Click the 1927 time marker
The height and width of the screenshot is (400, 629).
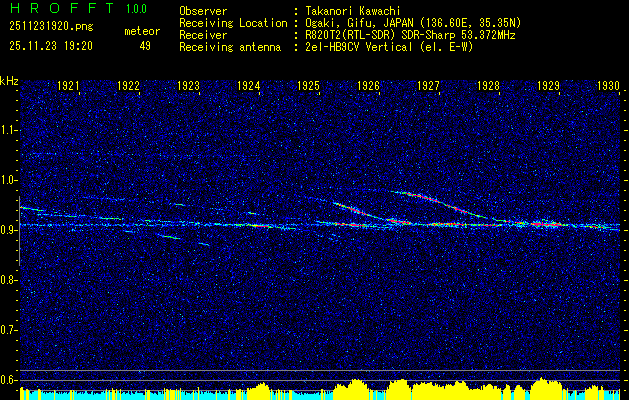[x=429, y=87]
